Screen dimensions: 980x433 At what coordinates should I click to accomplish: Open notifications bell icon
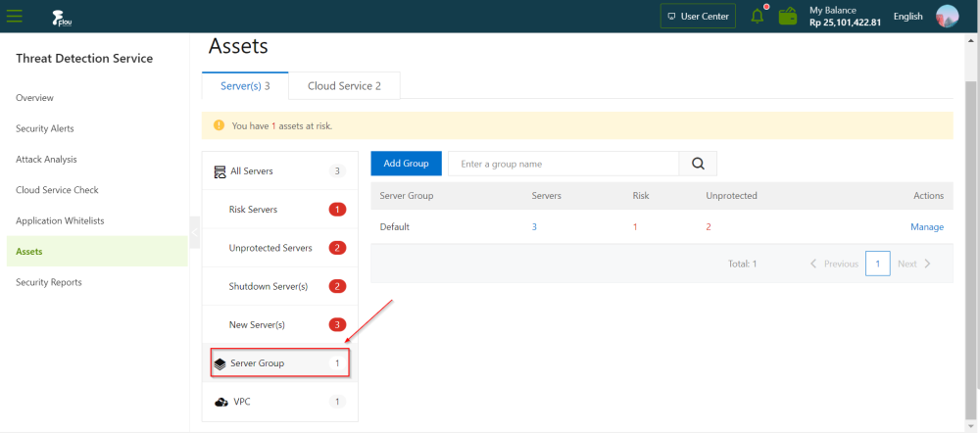point(758,17)
